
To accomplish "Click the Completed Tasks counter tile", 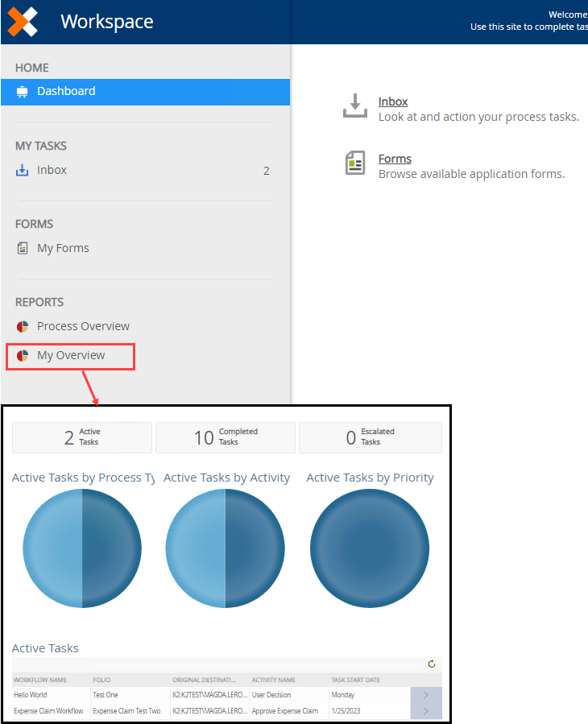I will (x=226, y=437).
